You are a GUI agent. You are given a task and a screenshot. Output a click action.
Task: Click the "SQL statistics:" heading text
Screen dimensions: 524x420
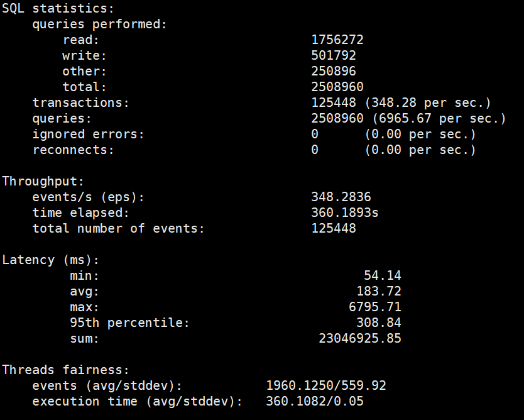[x=58, y=8]
